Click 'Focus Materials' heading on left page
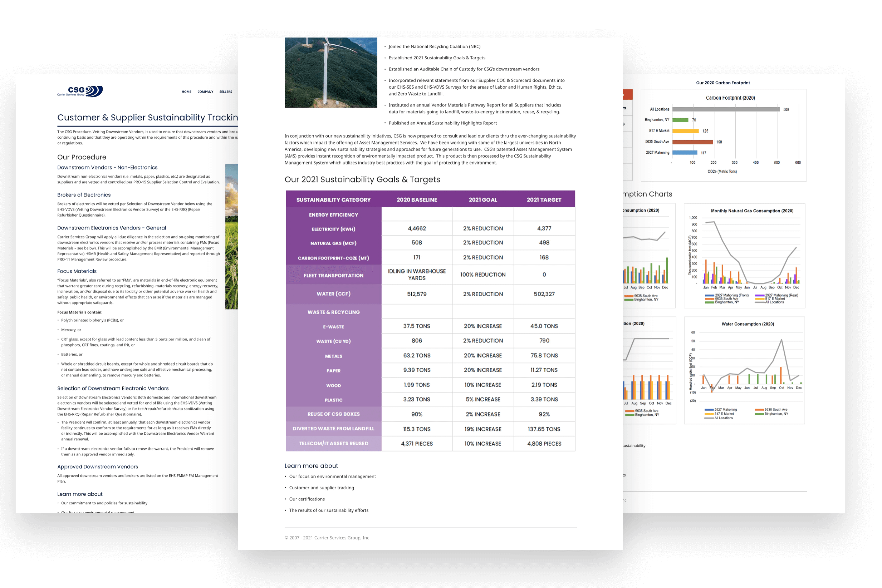Viewport: 882px width, 588px height. click(x=77, y=272)
